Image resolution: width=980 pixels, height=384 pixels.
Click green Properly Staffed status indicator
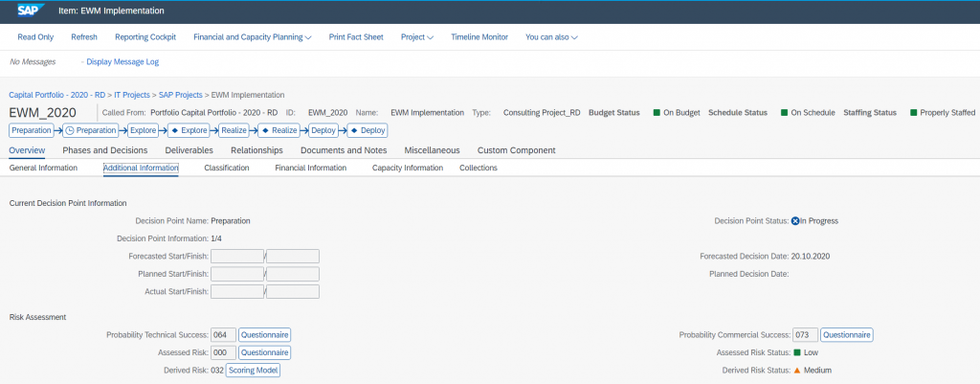[x=913, y=113]
